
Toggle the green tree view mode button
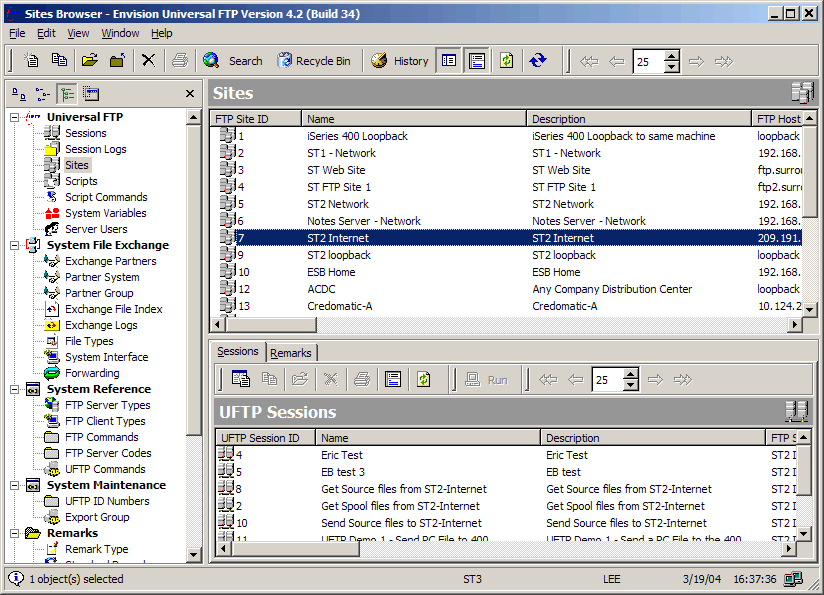67,94
